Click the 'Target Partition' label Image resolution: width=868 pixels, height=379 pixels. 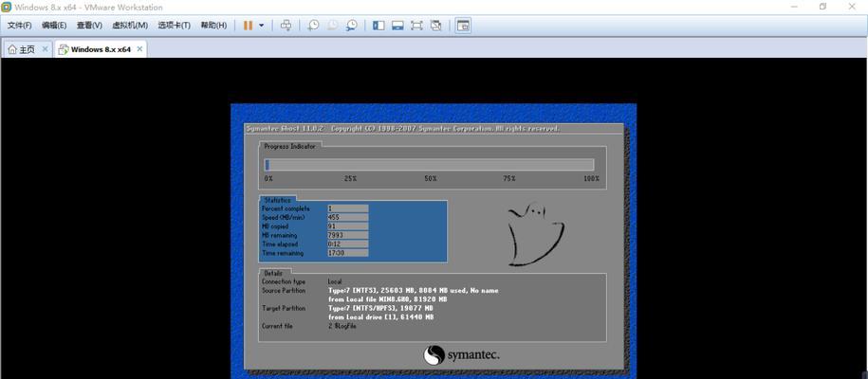tap(283, 308)
